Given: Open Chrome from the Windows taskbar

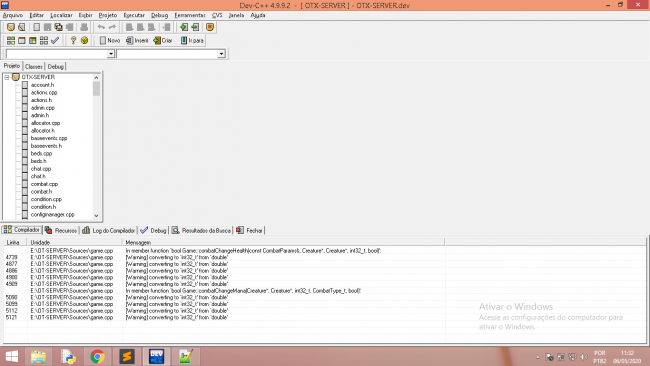Looking at the screenshot, I should [x=98, y=356].
